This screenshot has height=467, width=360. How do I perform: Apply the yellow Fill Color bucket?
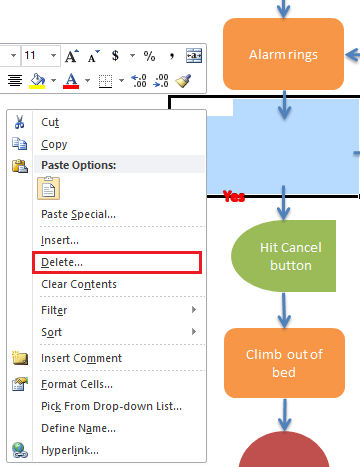(x=37, y=81)
